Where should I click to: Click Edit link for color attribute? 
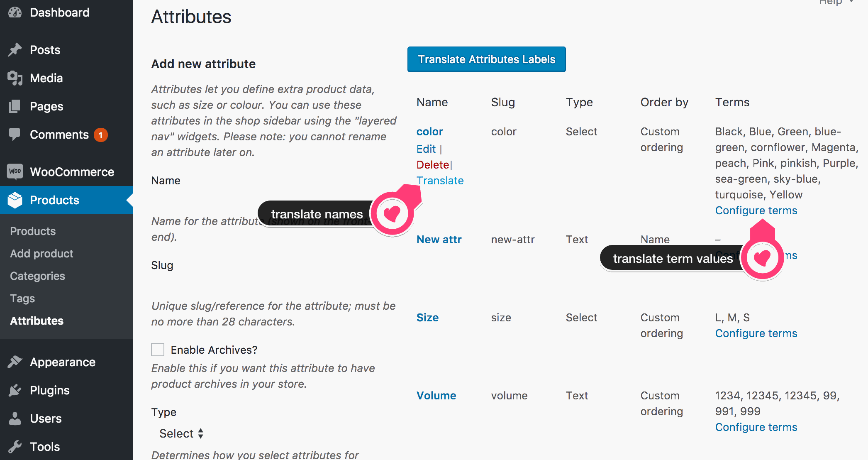tap(426, 149)
